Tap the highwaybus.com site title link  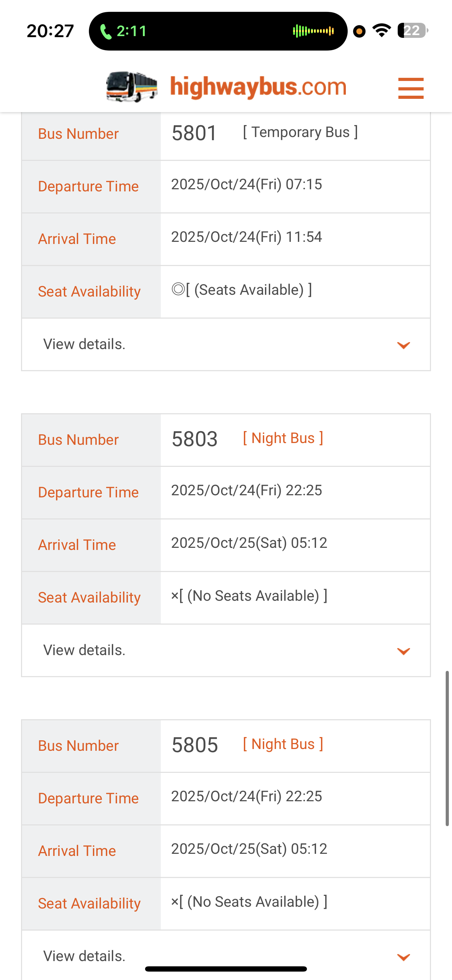tap(258, 87)
